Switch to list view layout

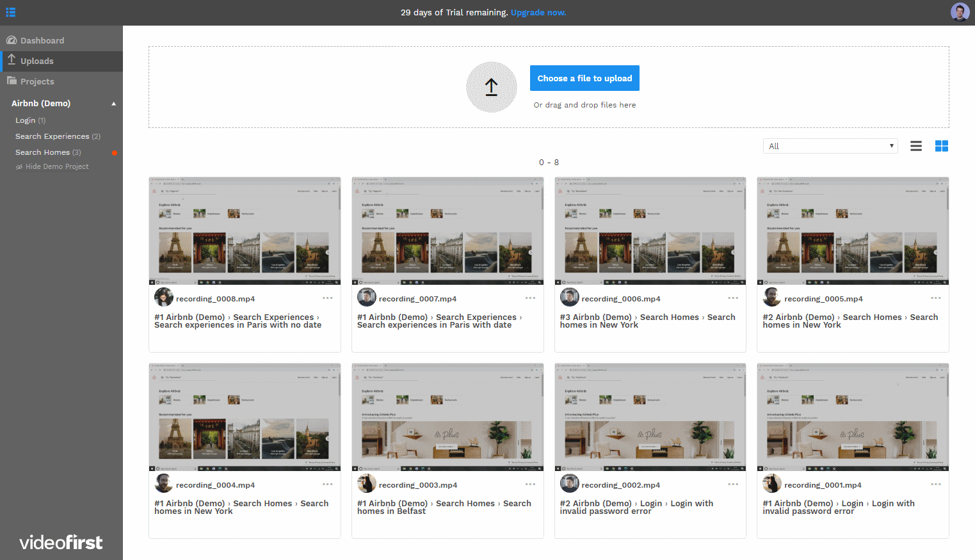[x=916, y=146]
